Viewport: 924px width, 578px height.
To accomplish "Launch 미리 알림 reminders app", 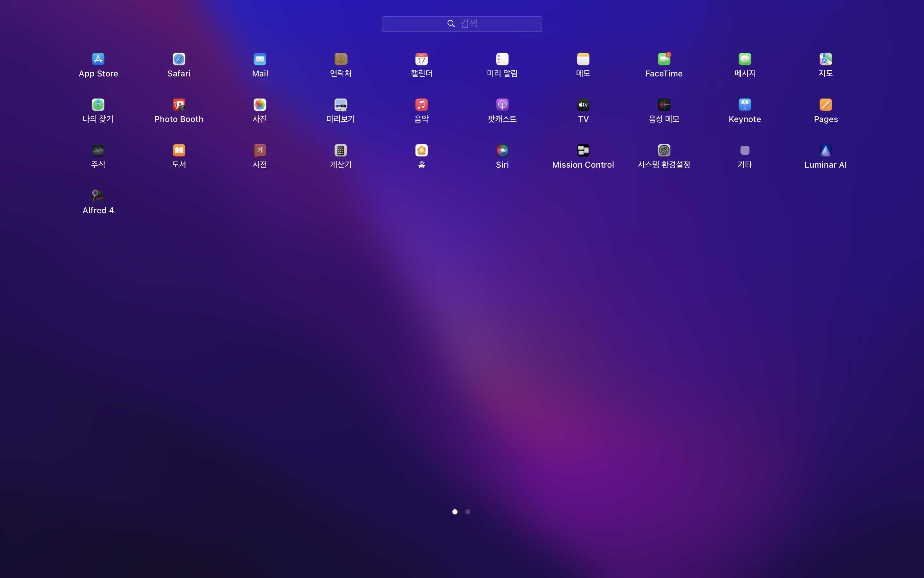I will [502, 59].
